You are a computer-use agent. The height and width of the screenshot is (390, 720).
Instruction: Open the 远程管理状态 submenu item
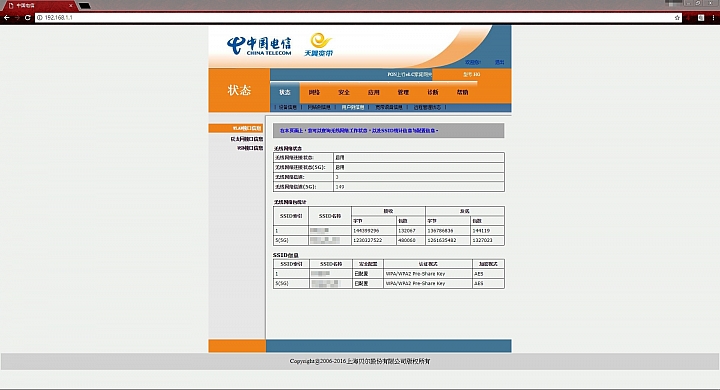[427, 107]
